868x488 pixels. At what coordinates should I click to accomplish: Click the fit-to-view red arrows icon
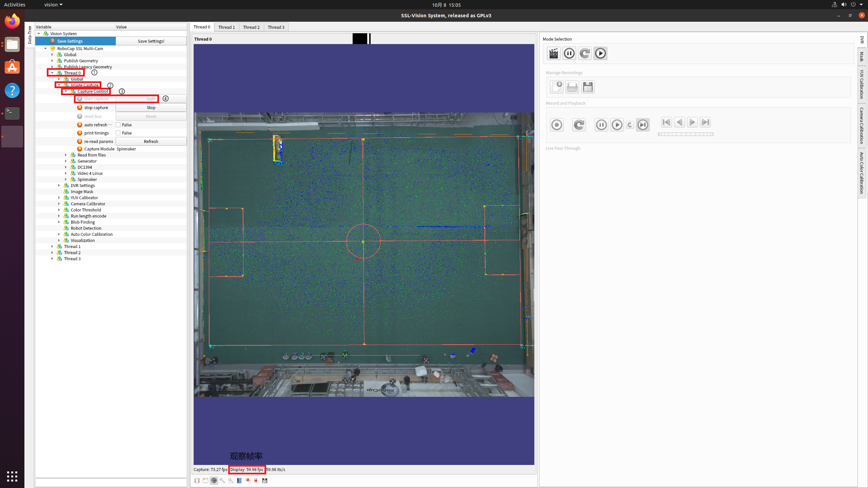[197, 481]
